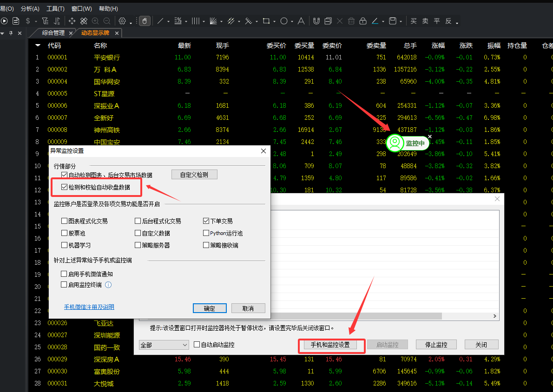The width and height of the screenshot is (553, 392).
Task: Click the green 监控中 monitoring badge
Action: (x=408, y=143)
